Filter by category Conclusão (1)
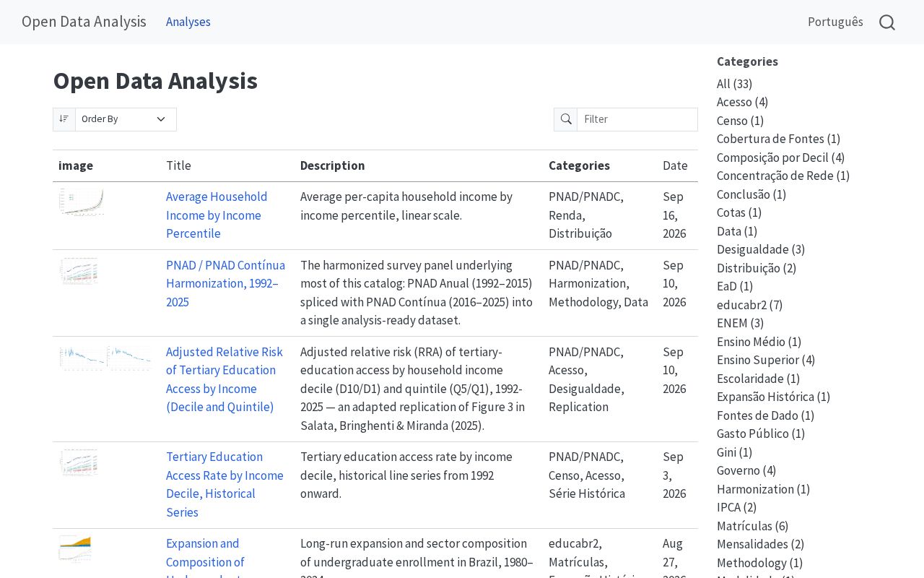 pos(751,194)
